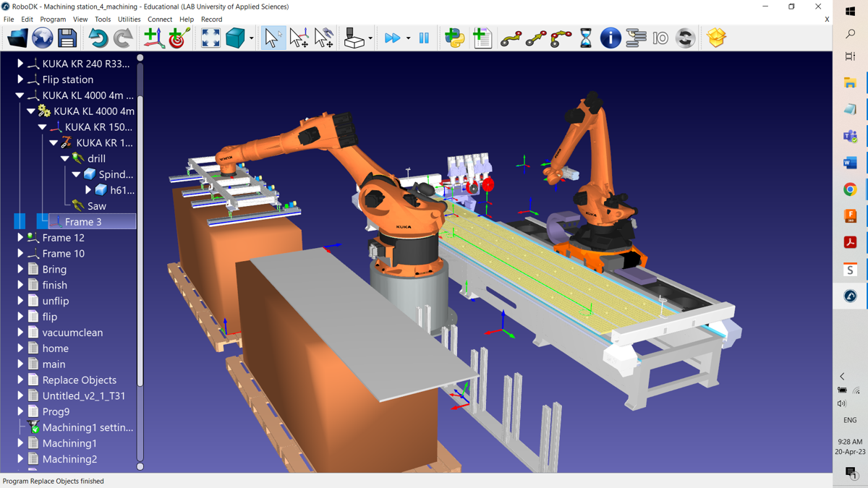This screenshot has width=868, height=488.
Task: Click the Save station floppy icon
Action: click(67, 38)
